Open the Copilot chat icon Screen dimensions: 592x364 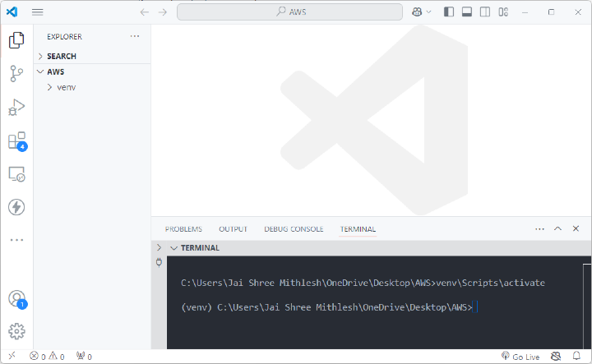point(417,12)
